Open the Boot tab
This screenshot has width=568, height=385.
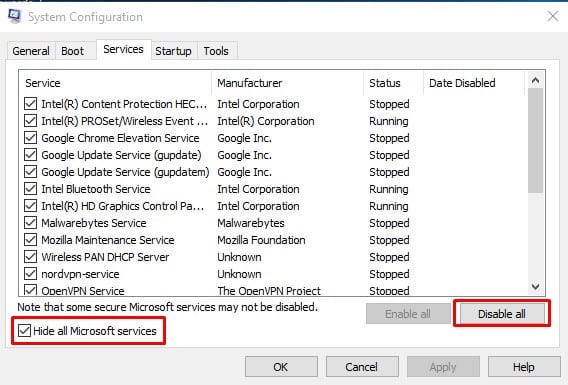[x=72, y=51]
